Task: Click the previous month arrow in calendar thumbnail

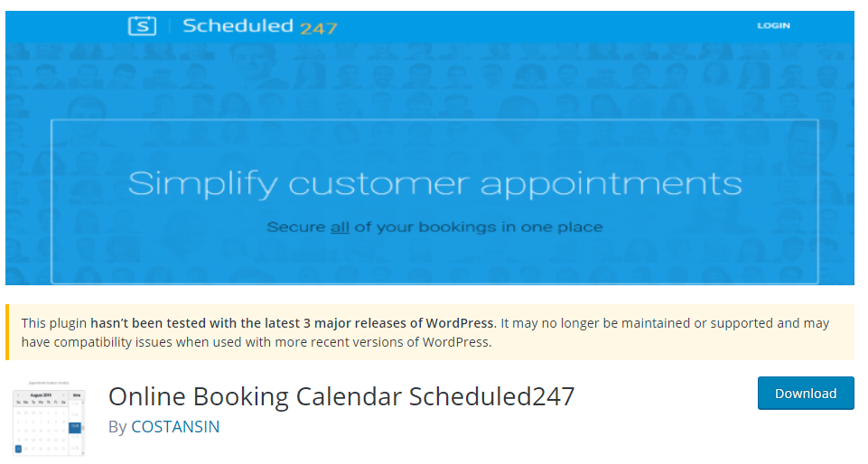Action: tap(18, 394)
